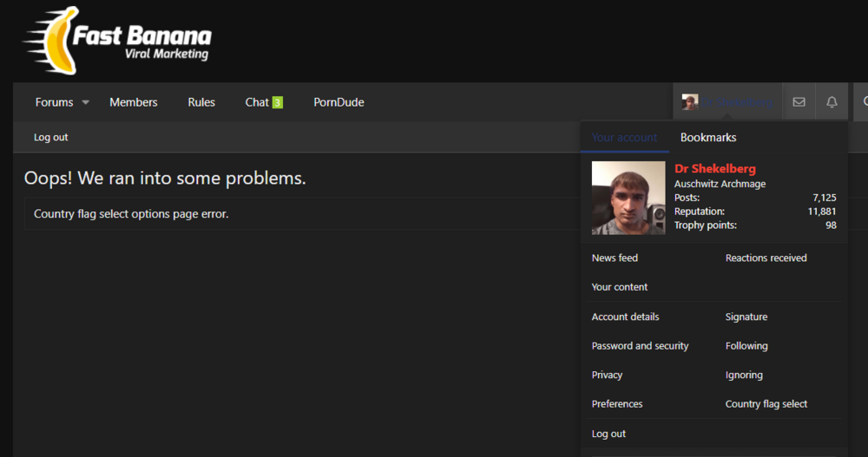The image size is (868, 457).
Task: Click Log out in account menu
Action: [608, 434]
